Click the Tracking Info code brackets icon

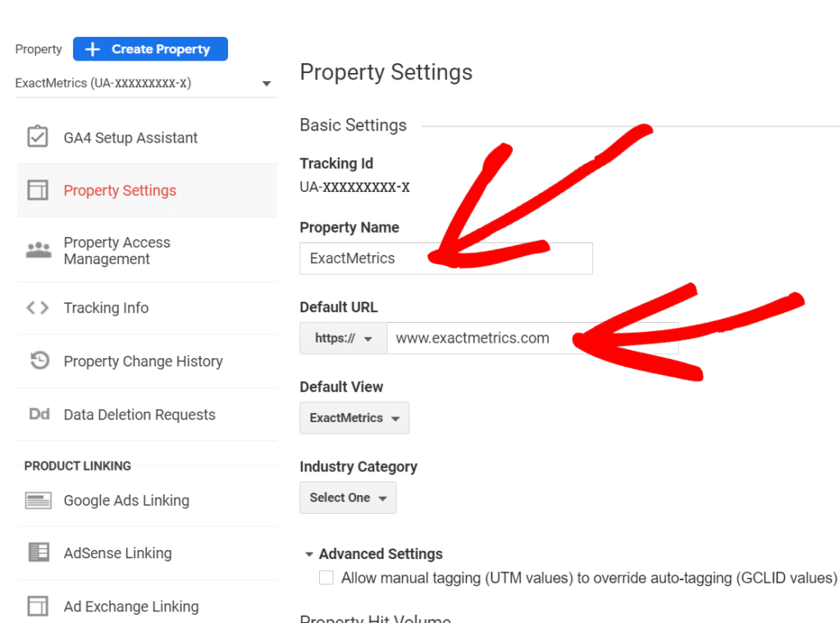38,307
